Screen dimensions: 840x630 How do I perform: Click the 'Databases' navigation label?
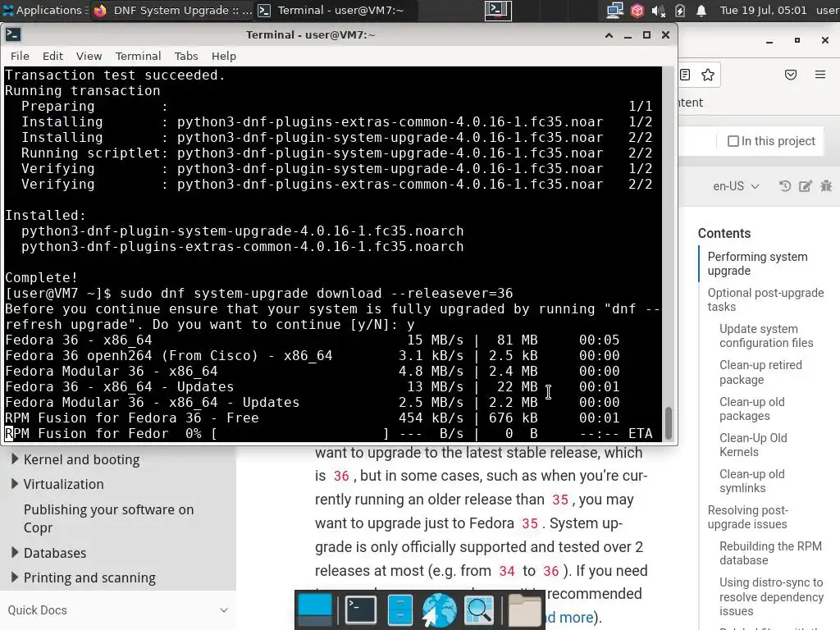tap(55, 553)
